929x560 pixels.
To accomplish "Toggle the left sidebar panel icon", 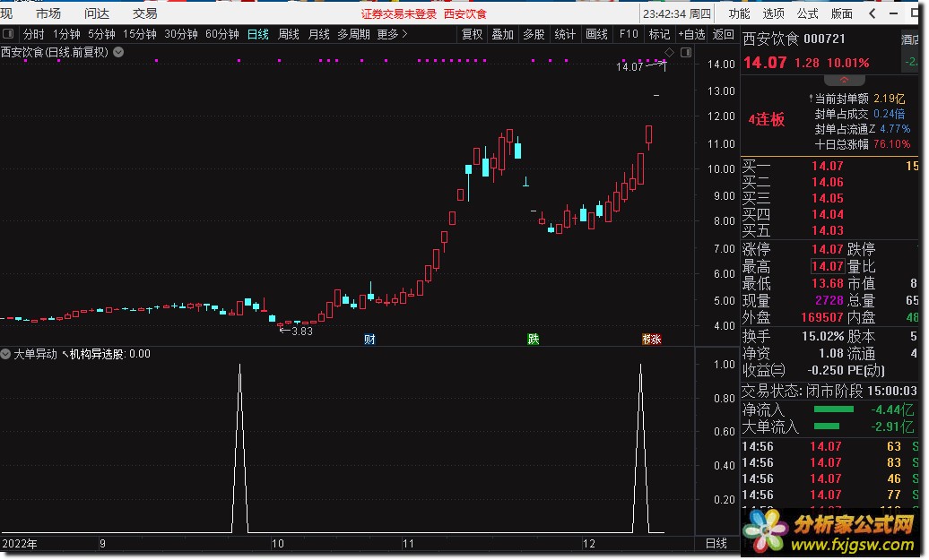I will click(x=8, y=34).
